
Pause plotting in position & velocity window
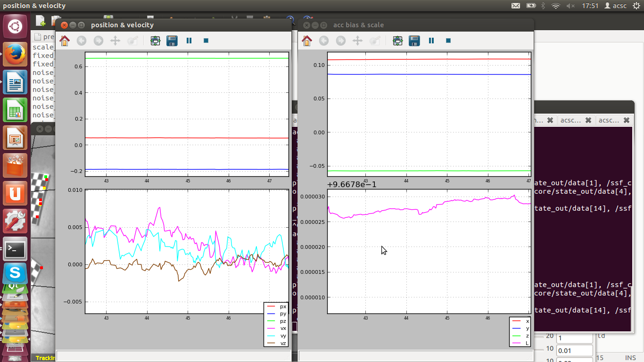coord(189,41)
